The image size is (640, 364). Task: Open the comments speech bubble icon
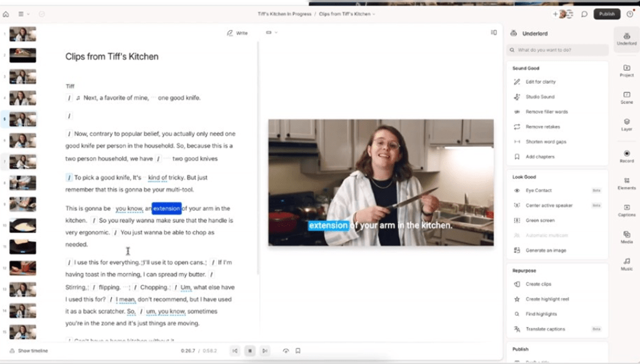584,14
